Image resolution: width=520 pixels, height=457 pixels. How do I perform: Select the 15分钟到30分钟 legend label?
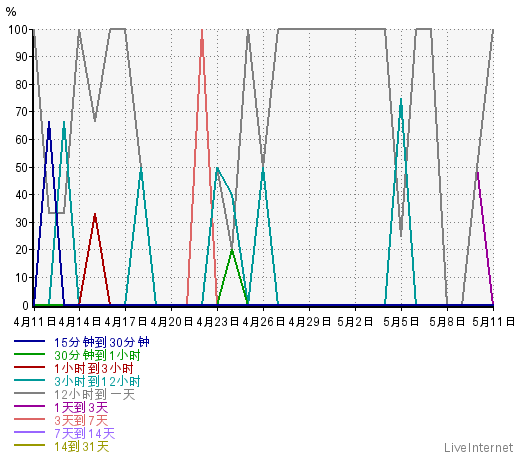pos(102,342)
